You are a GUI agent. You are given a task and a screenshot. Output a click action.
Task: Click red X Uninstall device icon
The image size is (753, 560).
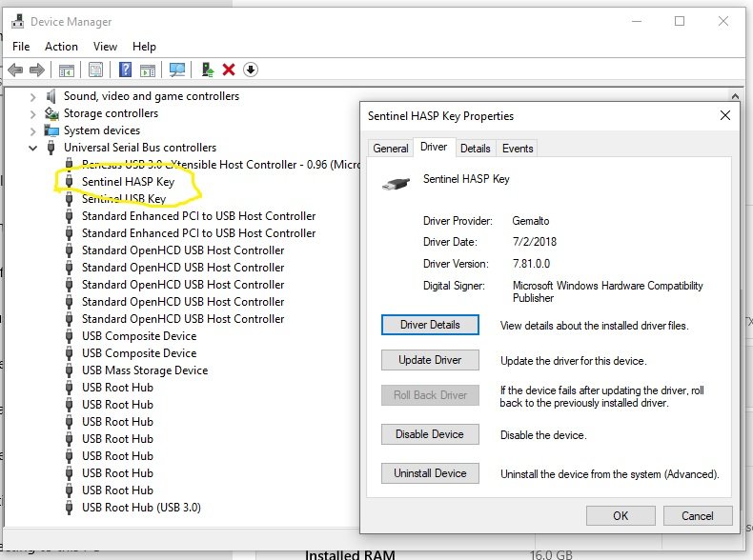click(x=229, y=70)
